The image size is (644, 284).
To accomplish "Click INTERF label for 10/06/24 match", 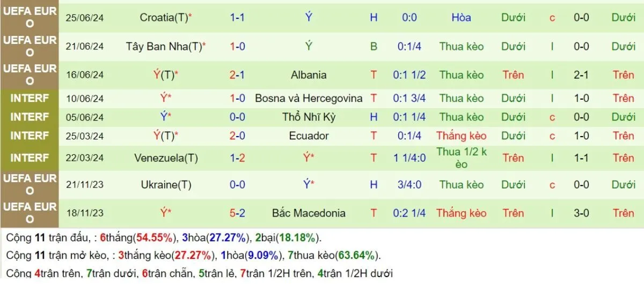I will (30, 99).
